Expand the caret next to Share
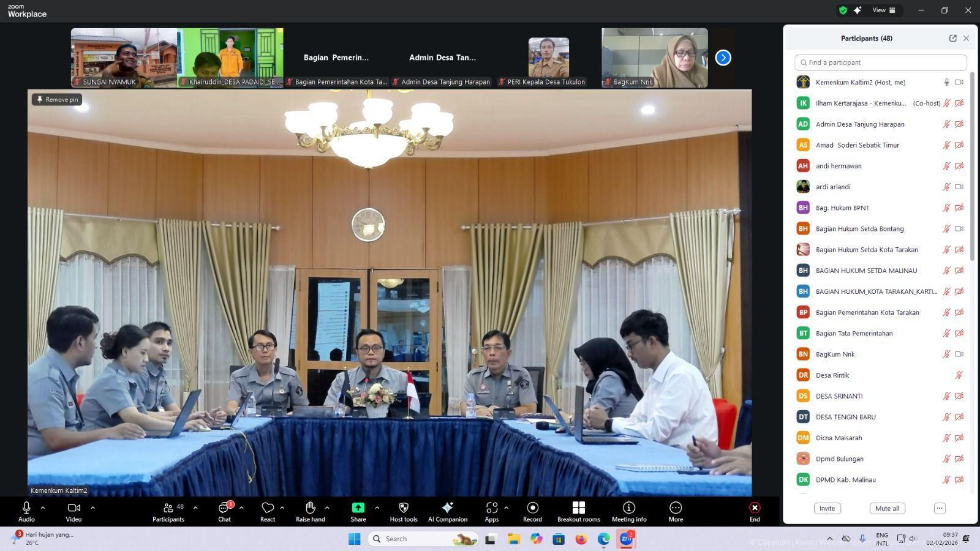 point(377,508)
